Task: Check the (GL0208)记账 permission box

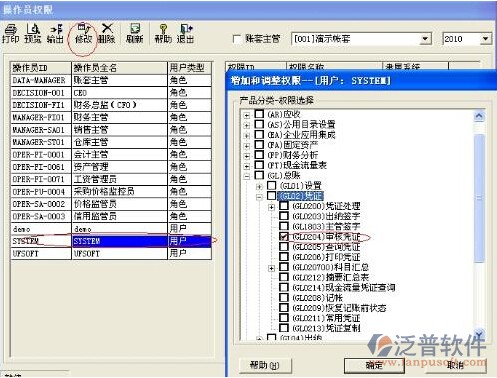Action: [284, 297]
